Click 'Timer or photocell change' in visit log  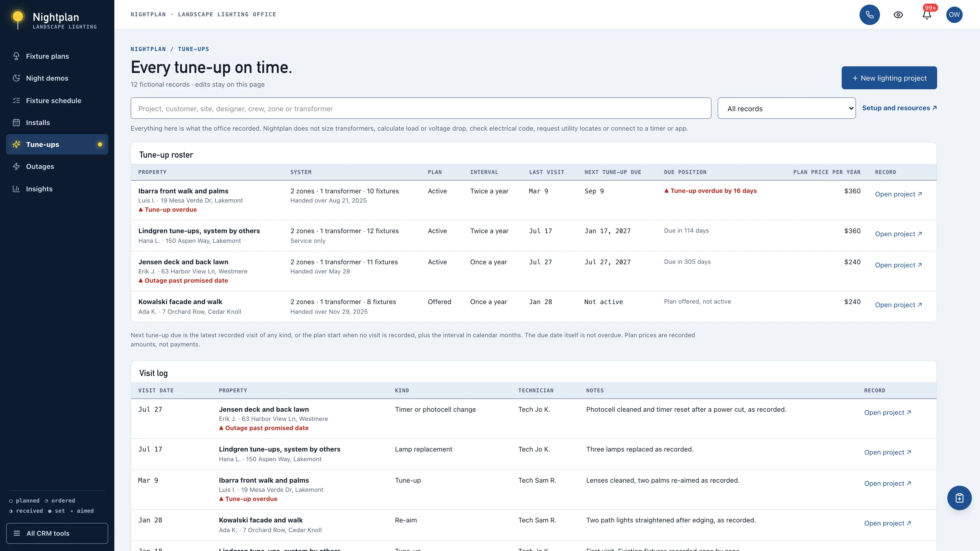435,409
